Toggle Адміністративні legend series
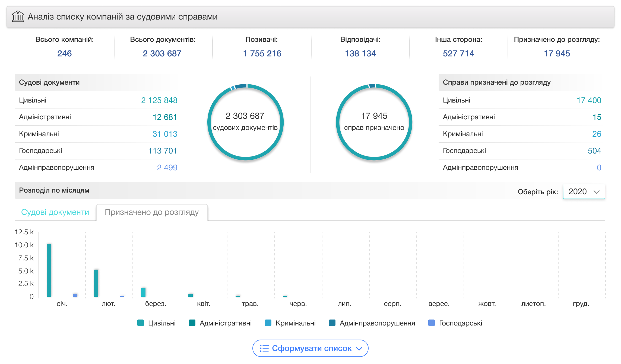Viewport: 621px width, 364px height. tap(220, 323)
